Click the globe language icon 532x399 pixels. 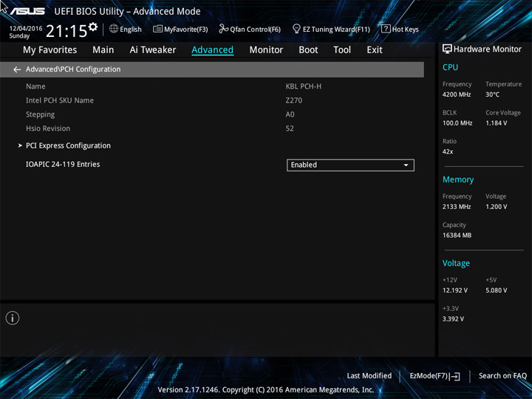[114, 29]
